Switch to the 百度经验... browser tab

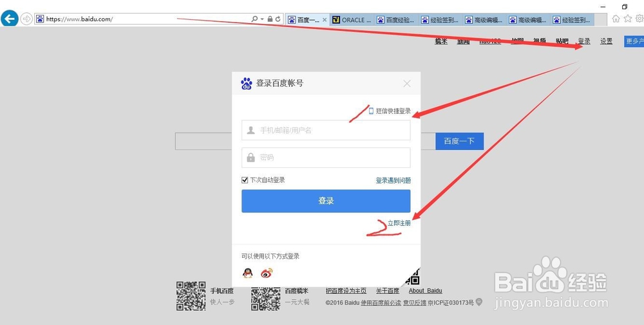(396, 19)
